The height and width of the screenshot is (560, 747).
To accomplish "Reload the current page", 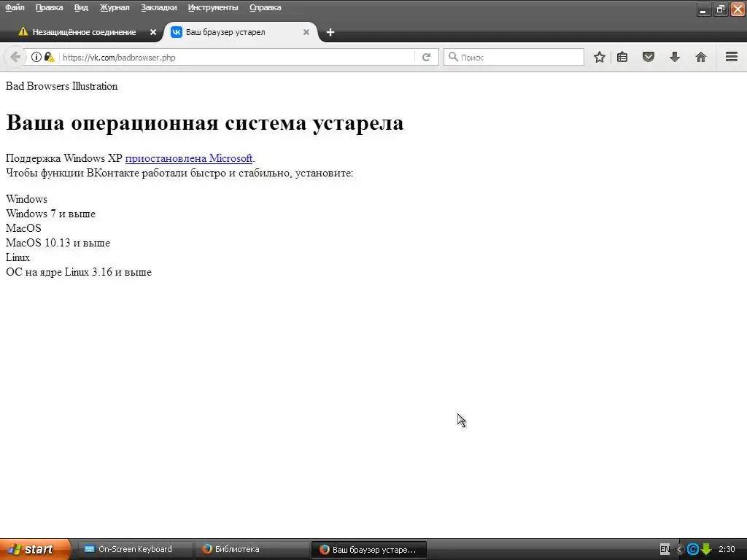I will click(426, 57).
